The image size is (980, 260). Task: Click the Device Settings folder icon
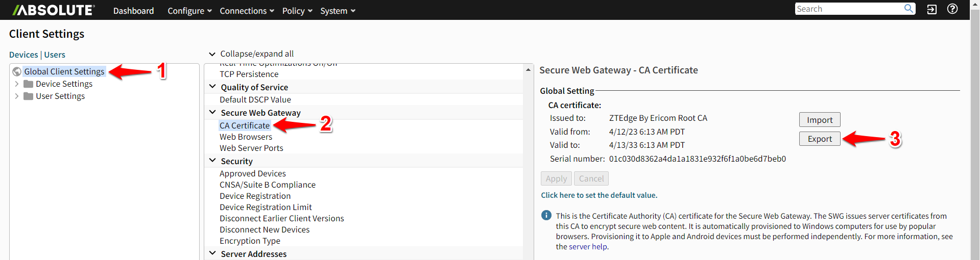point(29,84)
